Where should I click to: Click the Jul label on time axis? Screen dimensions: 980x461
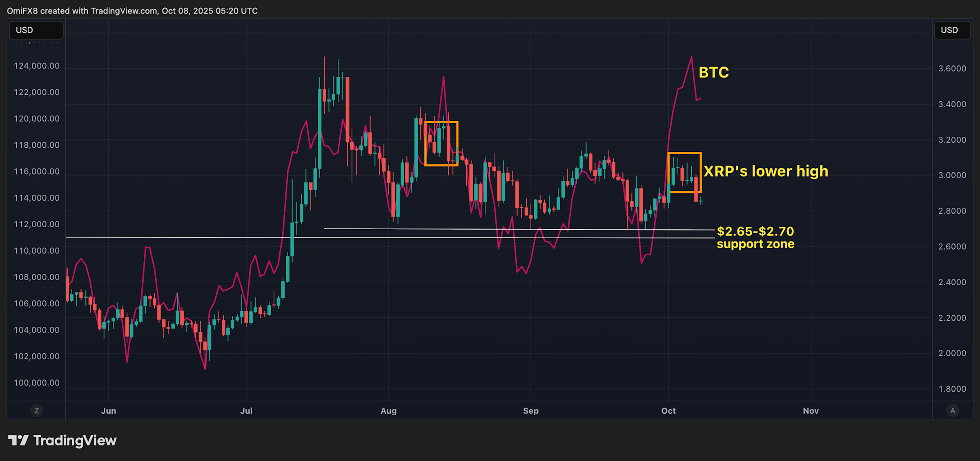(246, 411)
